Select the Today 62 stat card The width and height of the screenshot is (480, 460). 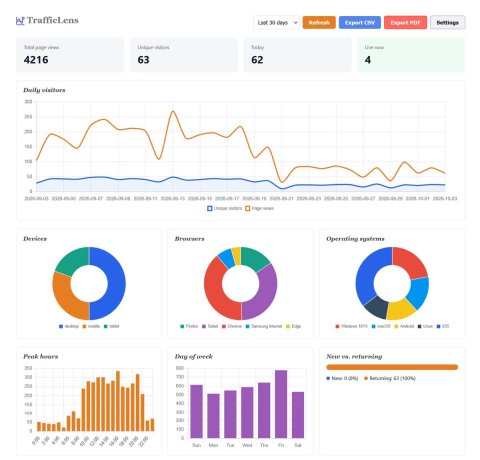pos(297,55)
